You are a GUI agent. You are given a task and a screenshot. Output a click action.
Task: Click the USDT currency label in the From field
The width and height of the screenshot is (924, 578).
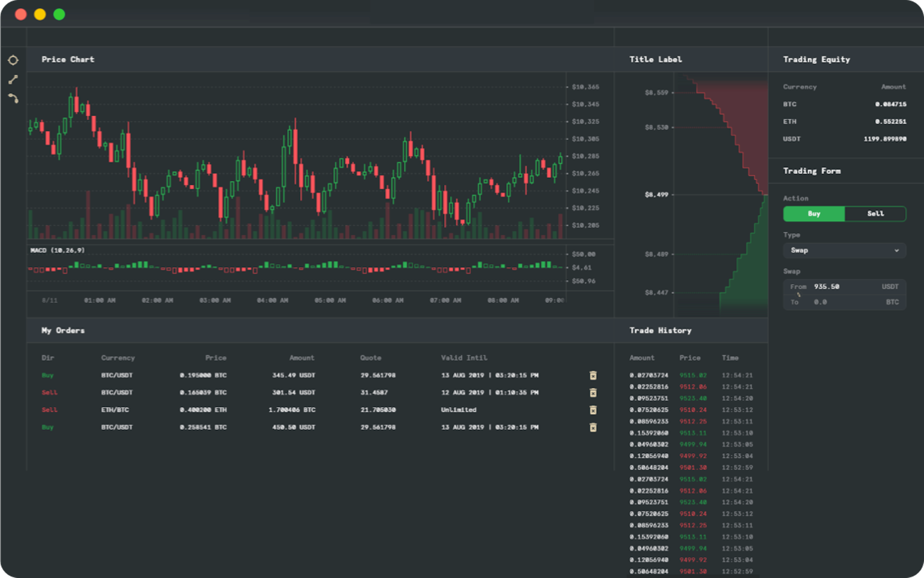[x=890, y=287]
